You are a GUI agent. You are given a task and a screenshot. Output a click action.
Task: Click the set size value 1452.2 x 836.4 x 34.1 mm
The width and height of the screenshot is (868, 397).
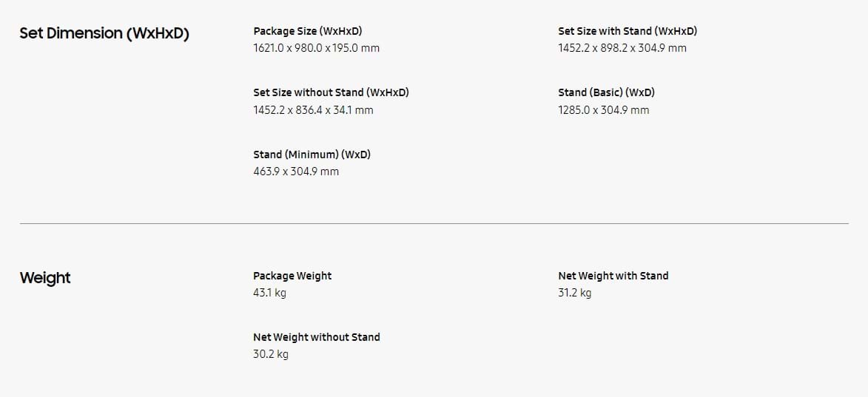click(x=313, y=110)
